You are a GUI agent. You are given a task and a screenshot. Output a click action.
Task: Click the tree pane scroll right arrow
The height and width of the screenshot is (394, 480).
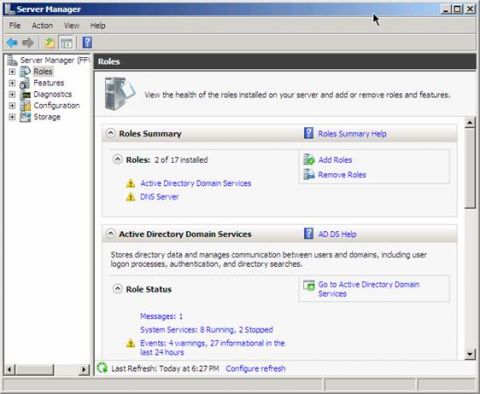point(85,369)
